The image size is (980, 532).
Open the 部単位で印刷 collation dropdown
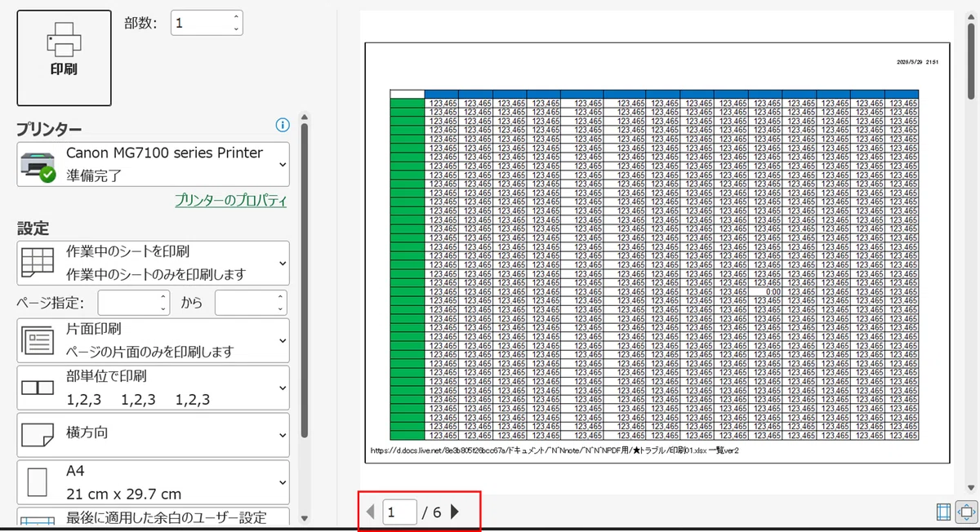click(154, 388)
